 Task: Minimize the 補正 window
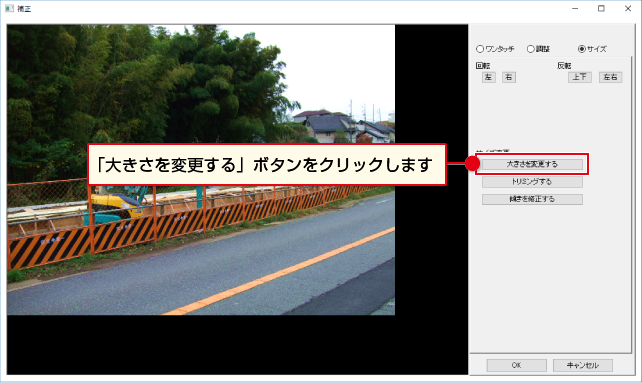point(575,8)
